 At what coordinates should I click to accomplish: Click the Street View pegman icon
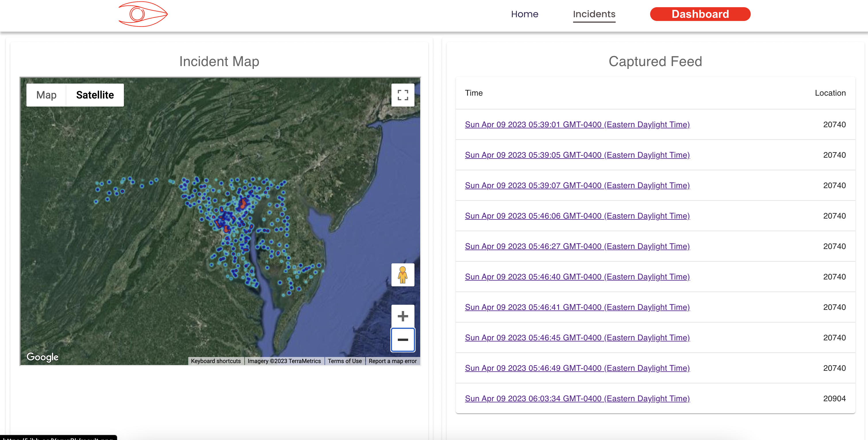[403, 275]
